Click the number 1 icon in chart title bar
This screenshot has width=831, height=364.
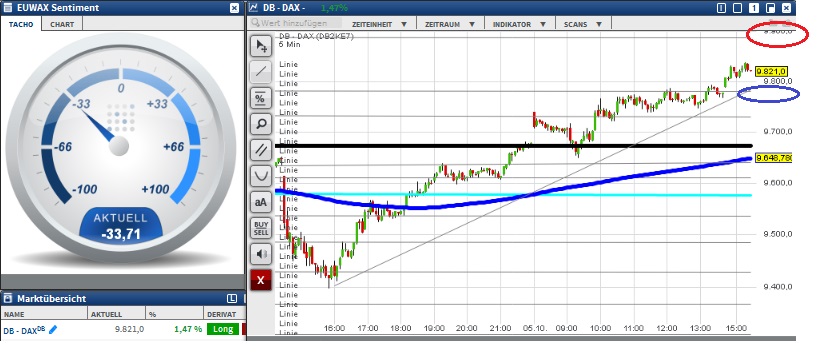coord(754,8)
